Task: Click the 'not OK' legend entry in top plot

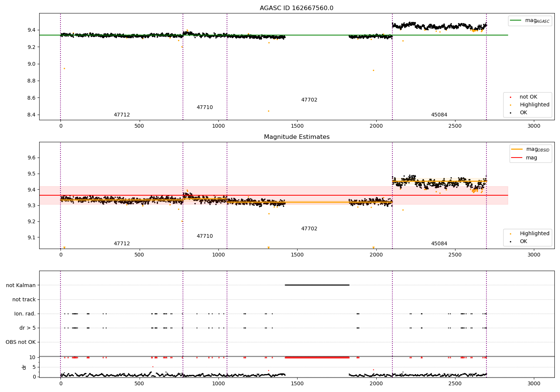Action: [x=523, y=97]
